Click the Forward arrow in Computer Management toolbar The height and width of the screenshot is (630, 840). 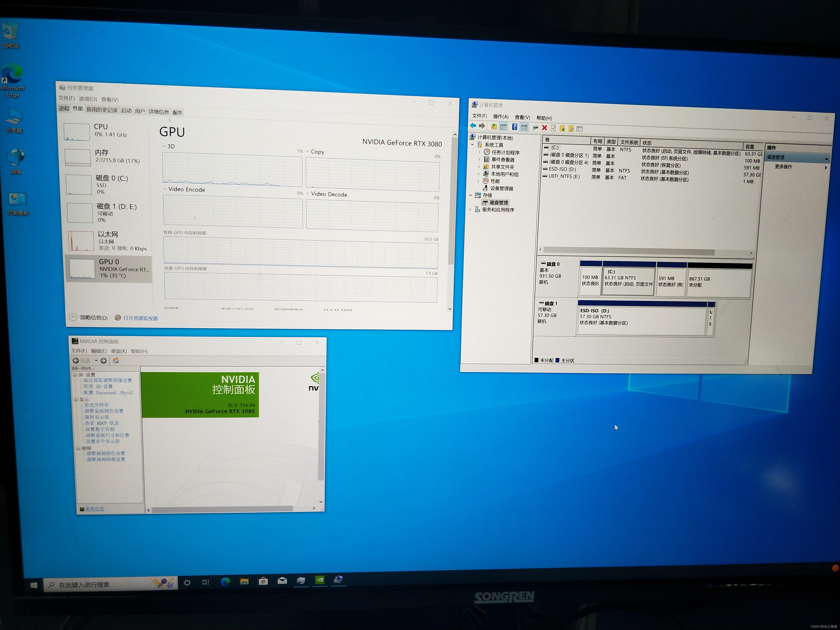482,126
